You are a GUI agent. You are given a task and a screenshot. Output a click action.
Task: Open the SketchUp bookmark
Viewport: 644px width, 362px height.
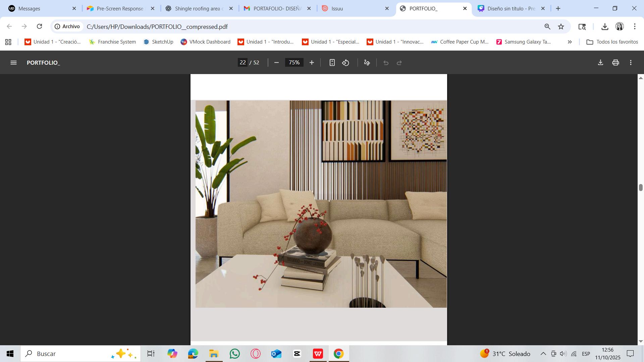[158, 42]
